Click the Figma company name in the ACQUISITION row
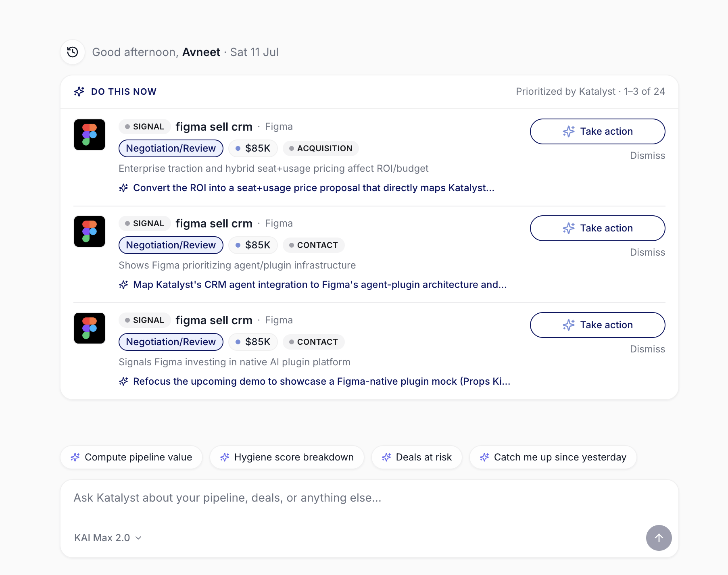Screen dimensions: 728x575 [x=279, y=127]
